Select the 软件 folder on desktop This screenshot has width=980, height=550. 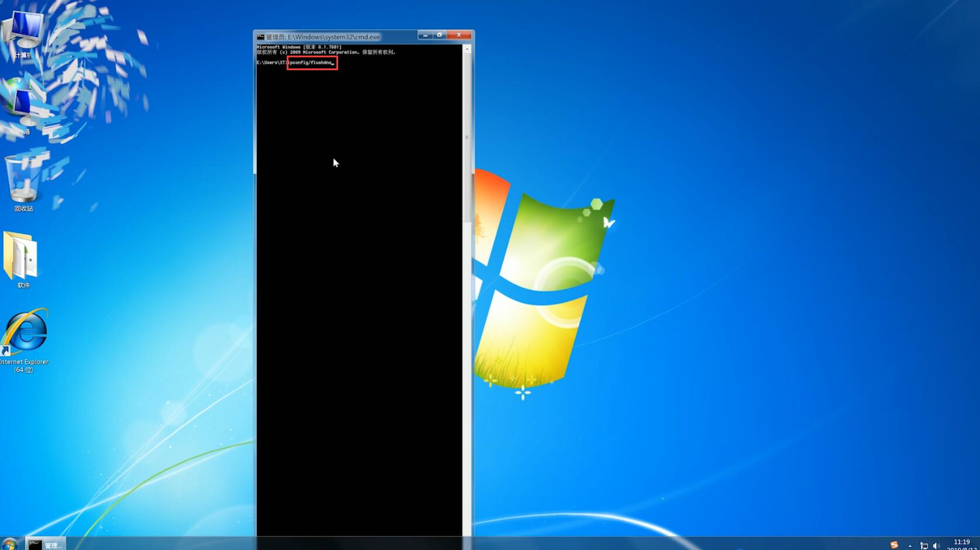22,260
